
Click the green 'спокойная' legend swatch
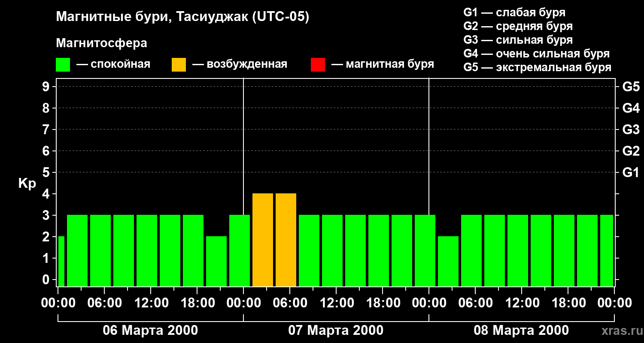(63, 65)
